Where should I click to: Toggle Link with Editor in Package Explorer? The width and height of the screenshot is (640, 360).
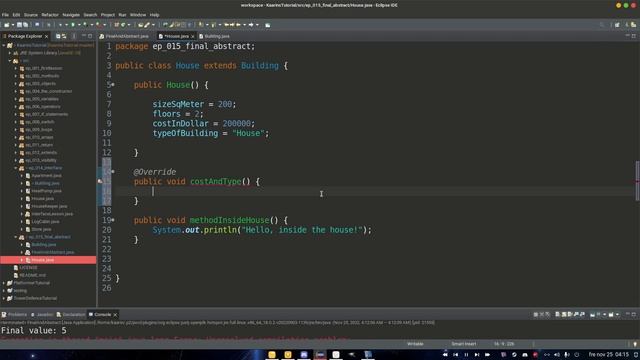[x=64, y=36]
